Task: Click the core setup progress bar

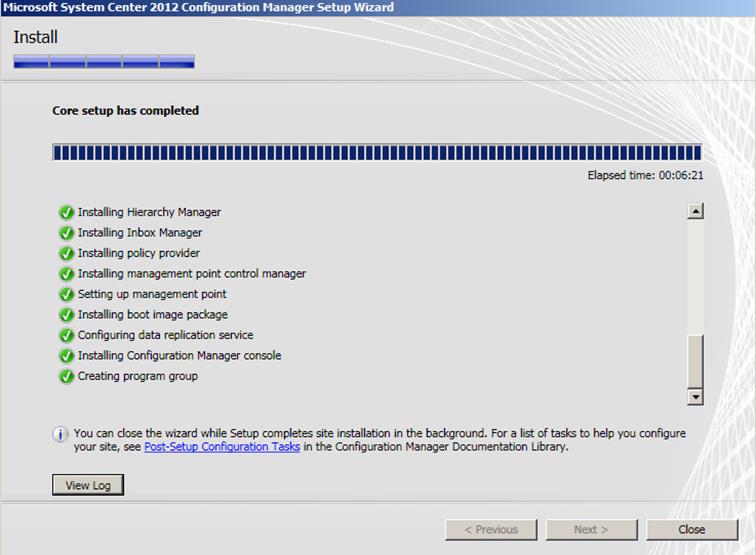Action: click(377, 152)
